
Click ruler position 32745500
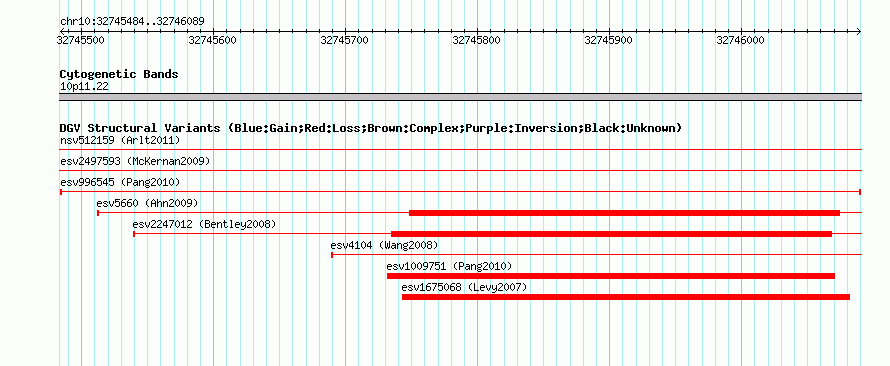[81, 40]
